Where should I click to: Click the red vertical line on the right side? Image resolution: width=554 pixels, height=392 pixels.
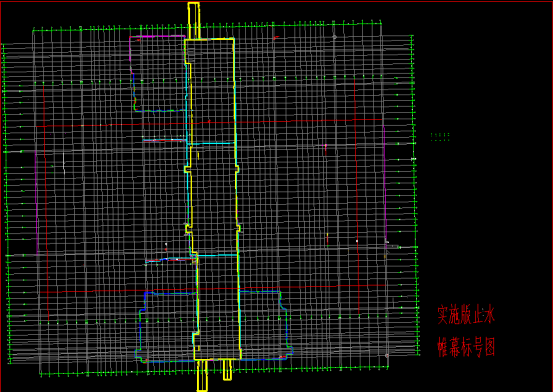356,196
